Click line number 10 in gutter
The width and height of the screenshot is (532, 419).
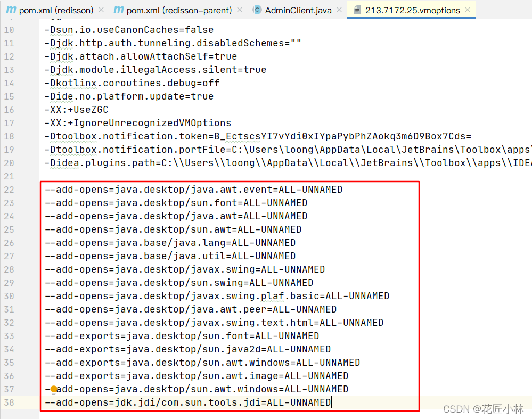coord(9,30)
